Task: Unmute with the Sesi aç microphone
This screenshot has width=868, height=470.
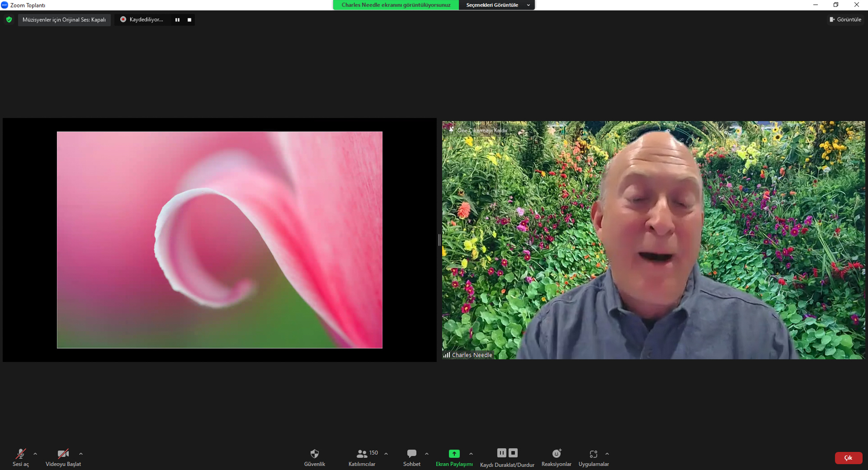Action: pyautogui.click(x=20, y=457)
